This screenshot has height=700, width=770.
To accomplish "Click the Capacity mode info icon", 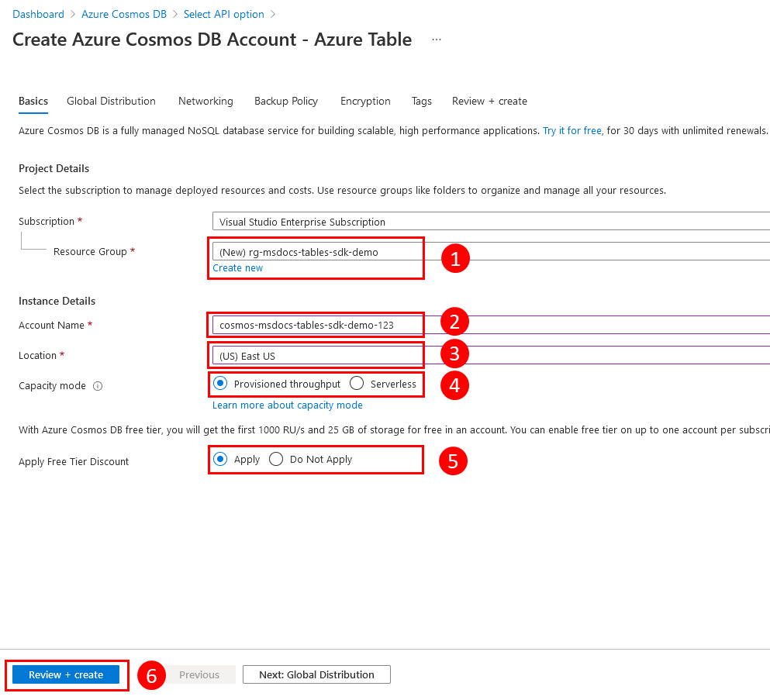I will tap(98, 386).
